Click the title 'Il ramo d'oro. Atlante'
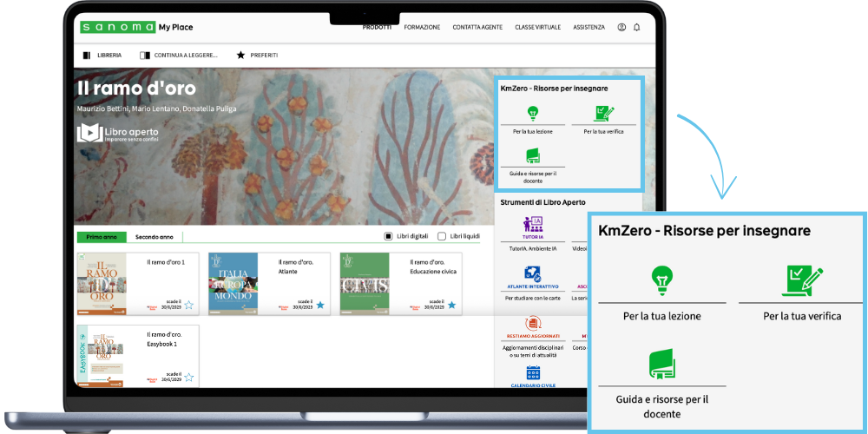Screen dimensions: 868x434 tap(296, 266)
